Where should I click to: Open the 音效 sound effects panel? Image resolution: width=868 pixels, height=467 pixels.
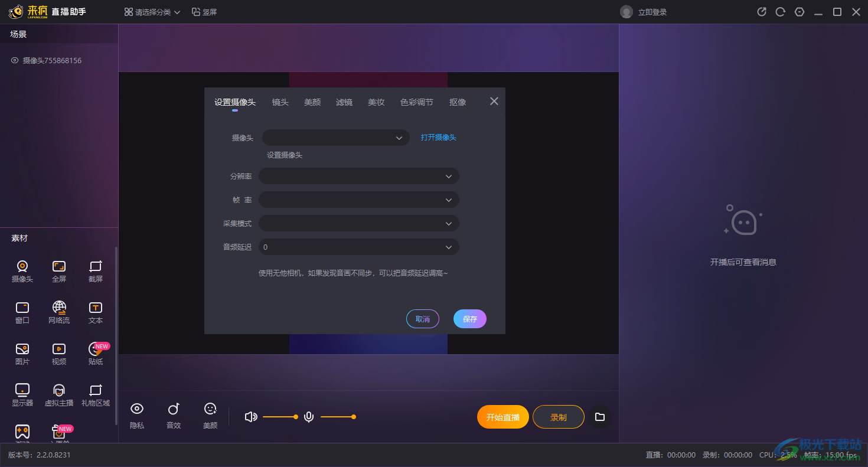coord(174,416)
